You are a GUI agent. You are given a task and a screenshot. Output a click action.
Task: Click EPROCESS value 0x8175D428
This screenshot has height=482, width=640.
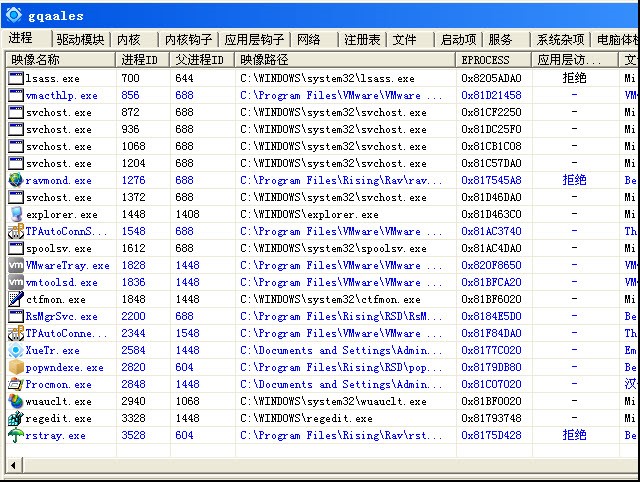point(491,435)
